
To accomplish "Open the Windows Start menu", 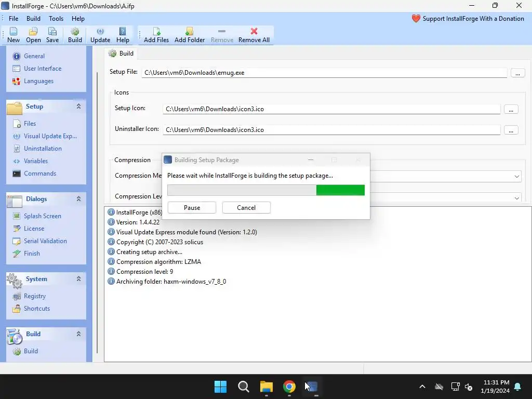I will 220,387.
